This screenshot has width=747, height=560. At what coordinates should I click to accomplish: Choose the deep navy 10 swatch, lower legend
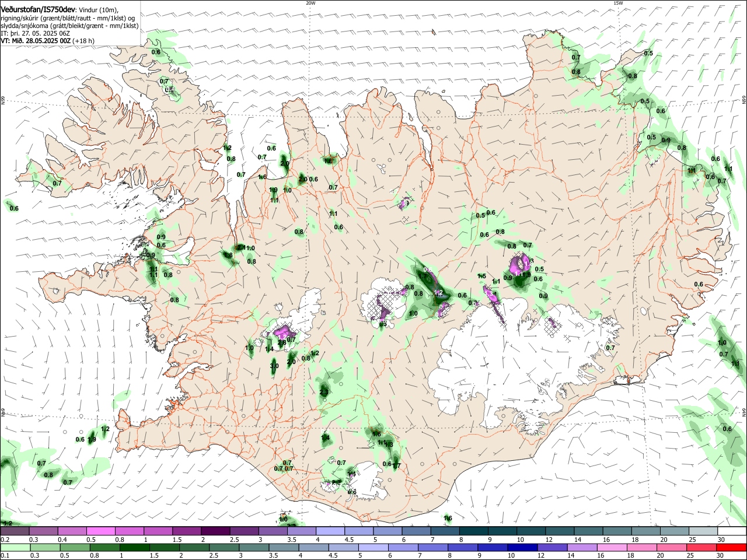coord(522,547)
